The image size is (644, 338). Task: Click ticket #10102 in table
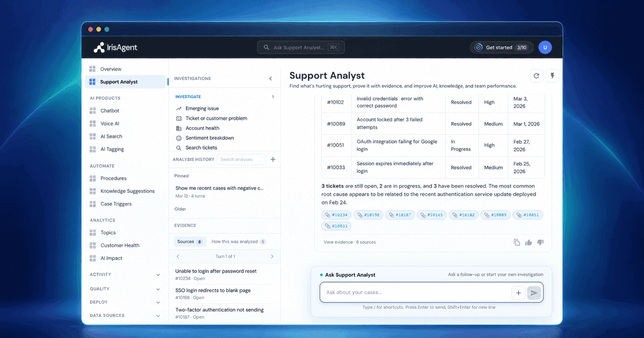click(336, 102)
